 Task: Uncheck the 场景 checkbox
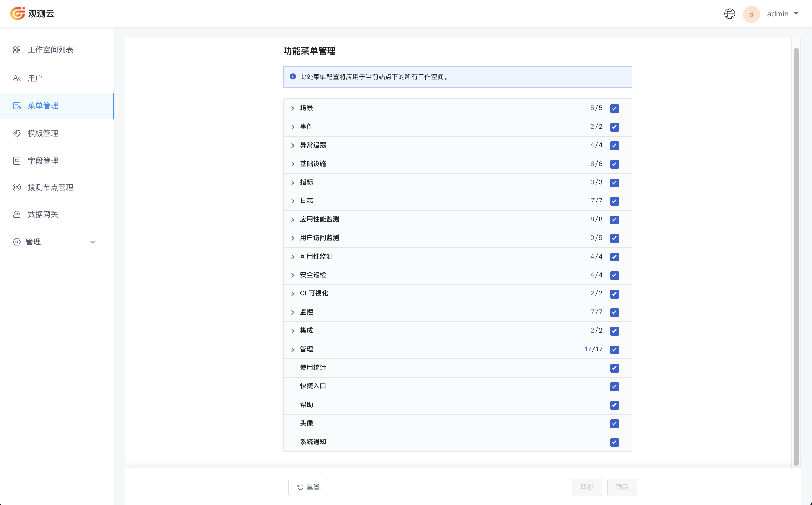tap(615, 108)
